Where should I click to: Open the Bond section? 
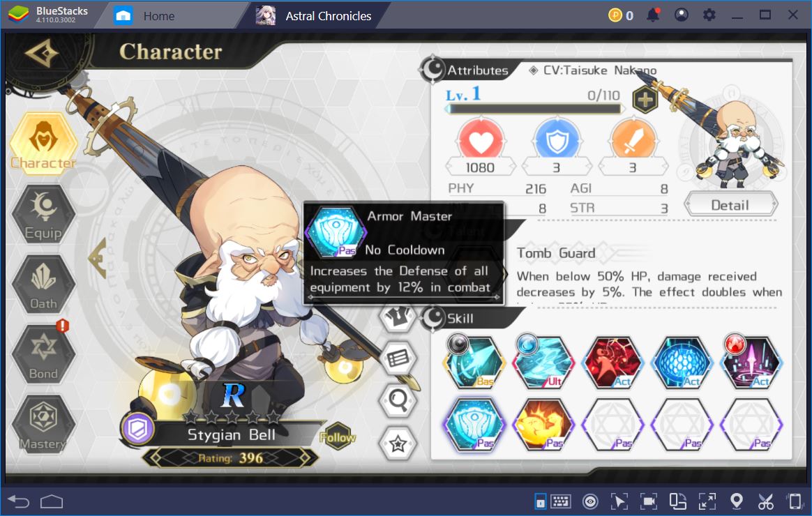43,354
